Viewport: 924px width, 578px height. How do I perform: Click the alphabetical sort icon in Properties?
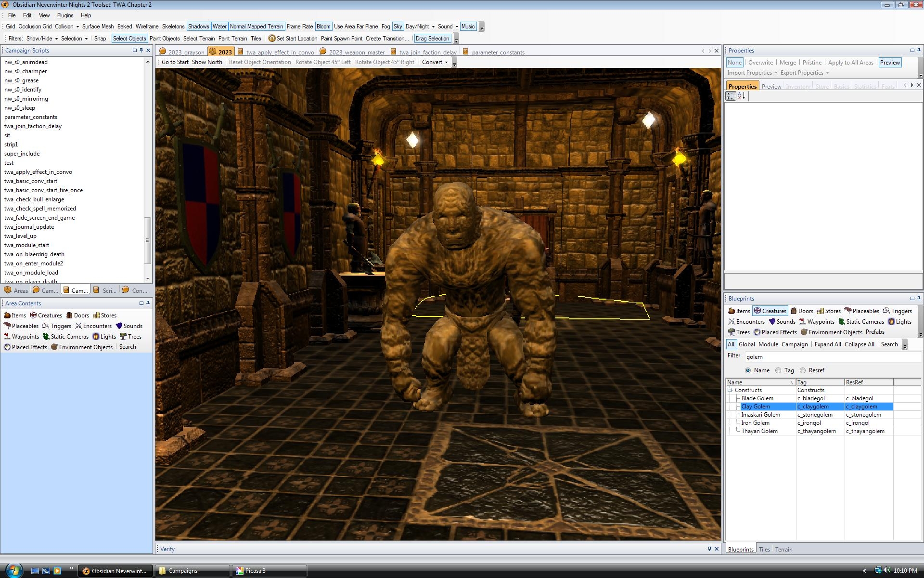[x=742, y=96]
